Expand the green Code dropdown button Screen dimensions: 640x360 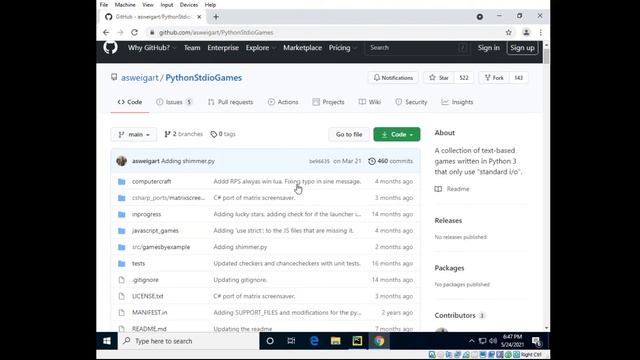[x=397, y=134]
